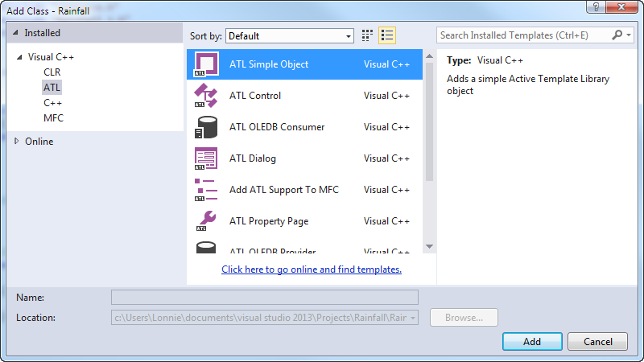Open the online templates link
The width and height of the screenshot is (644, 362).
click(x=312, y=269)
